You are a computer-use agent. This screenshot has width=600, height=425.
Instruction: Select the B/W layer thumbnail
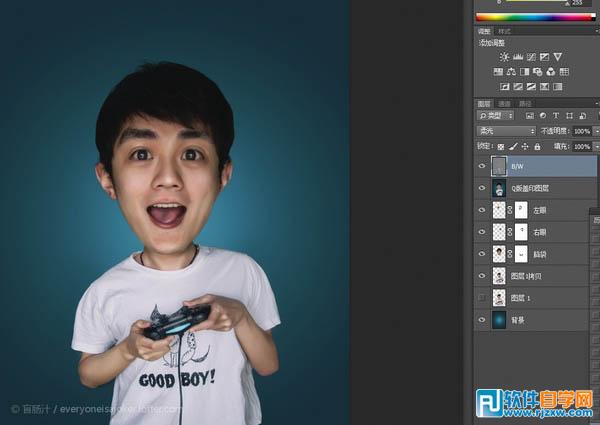499,166
